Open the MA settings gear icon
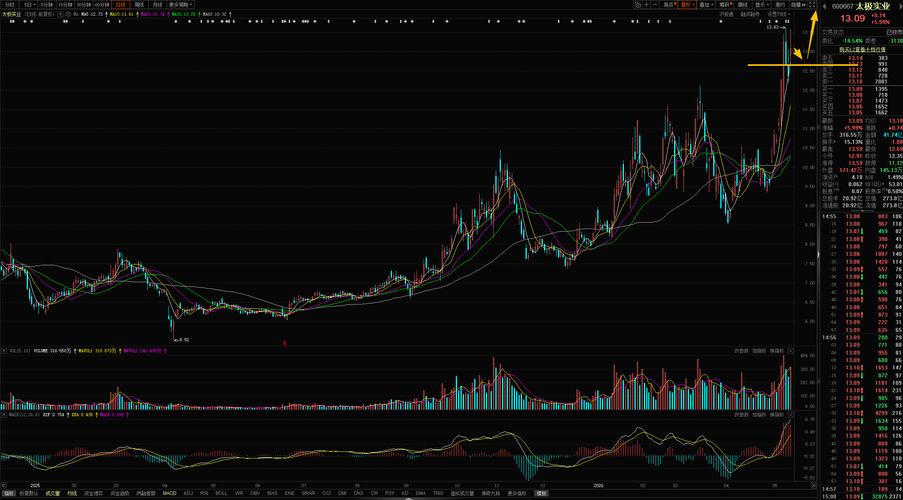 point(68,13)
